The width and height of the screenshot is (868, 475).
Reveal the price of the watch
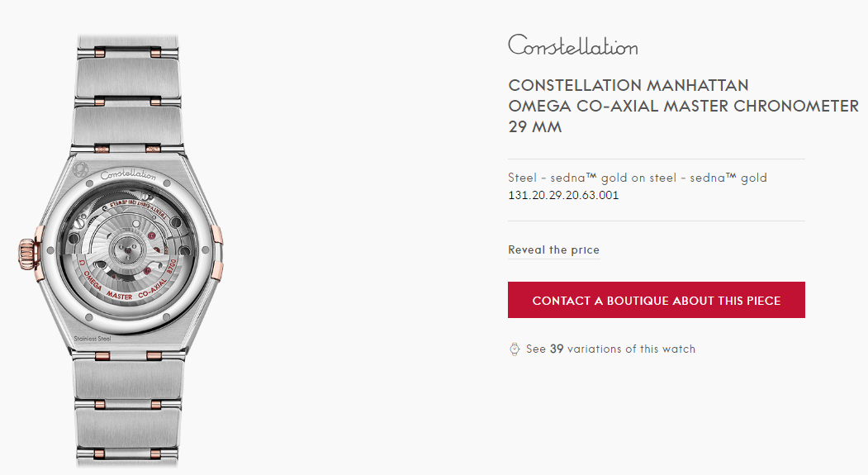coord(553,250)
